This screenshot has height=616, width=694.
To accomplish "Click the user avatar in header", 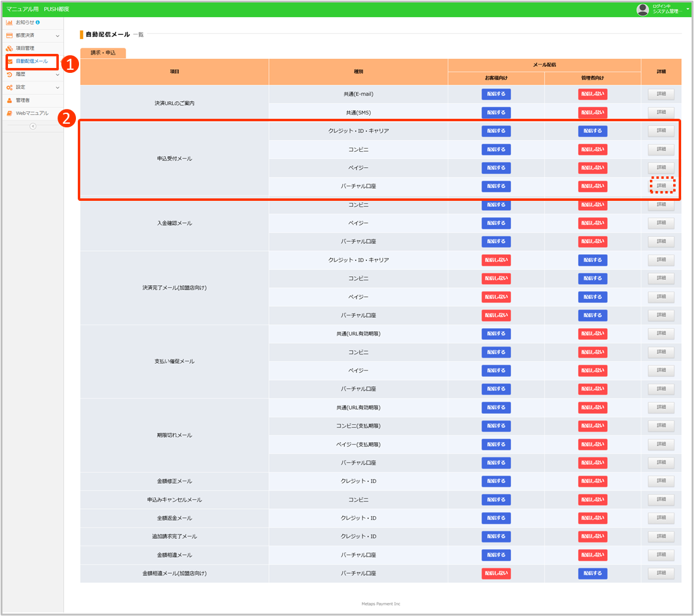I will click(643, 9).
